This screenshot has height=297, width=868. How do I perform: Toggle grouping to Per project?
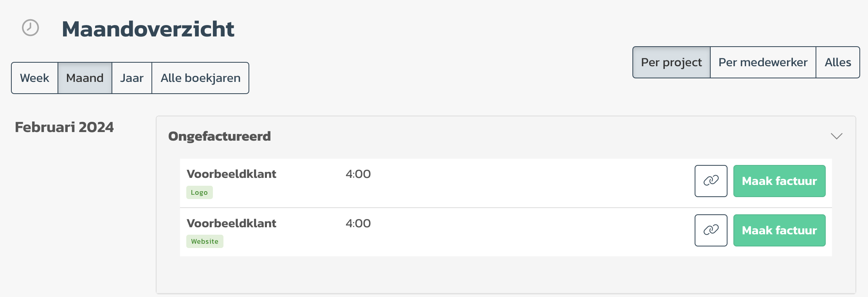(672, 62)
